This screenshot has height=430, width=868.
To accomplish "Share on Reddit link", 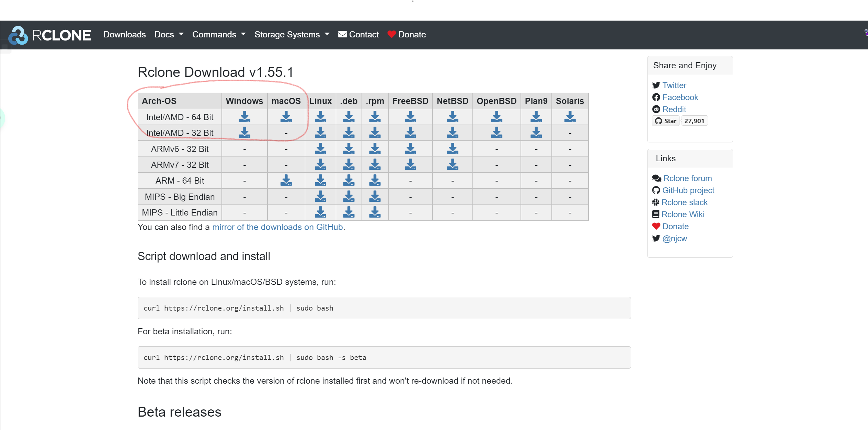I will click(x=674, y=109).
